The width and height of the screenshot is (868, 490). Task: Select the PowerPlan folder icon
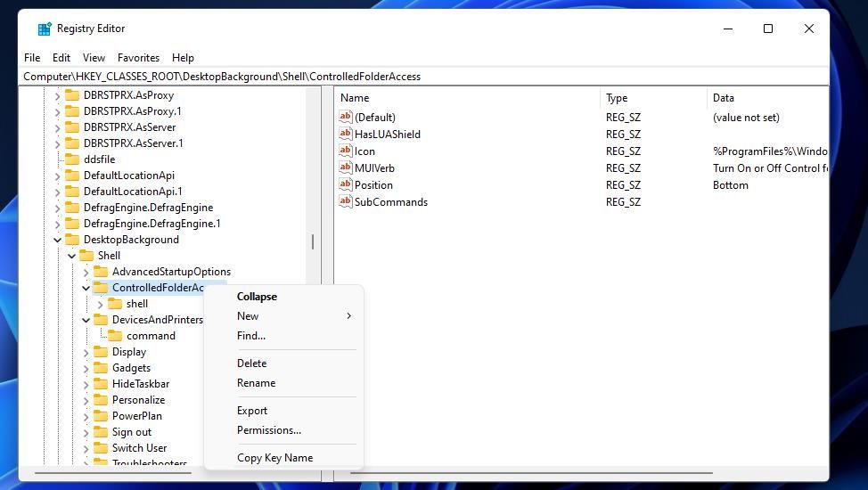101,416
